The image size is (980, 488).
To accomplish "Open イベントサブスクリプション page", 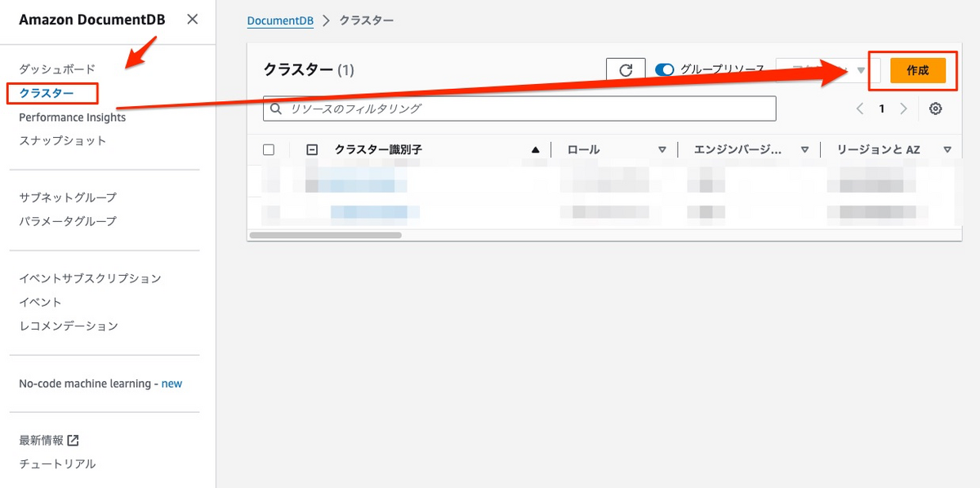I will click(90, 278).
